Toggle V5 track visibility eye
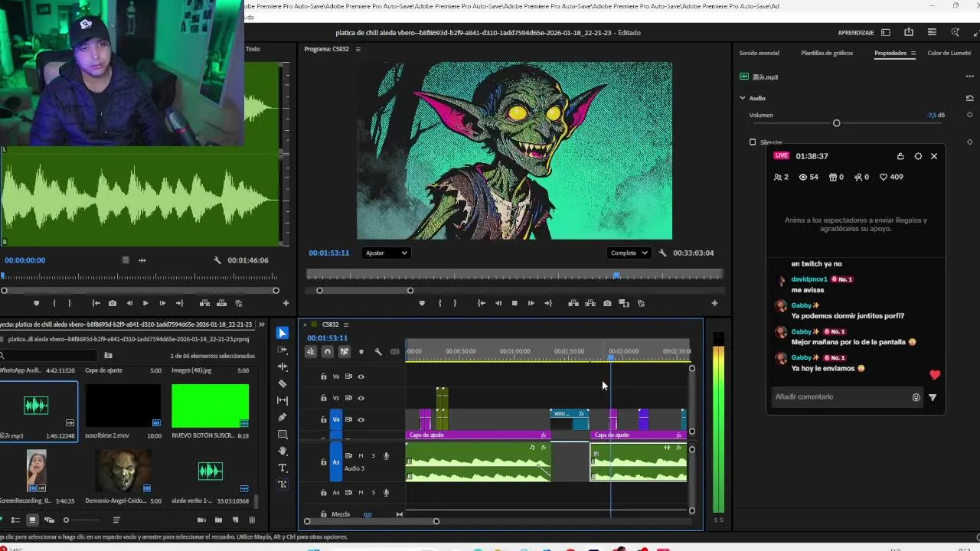This screenshot has width=980, height=551. point(361,398)
